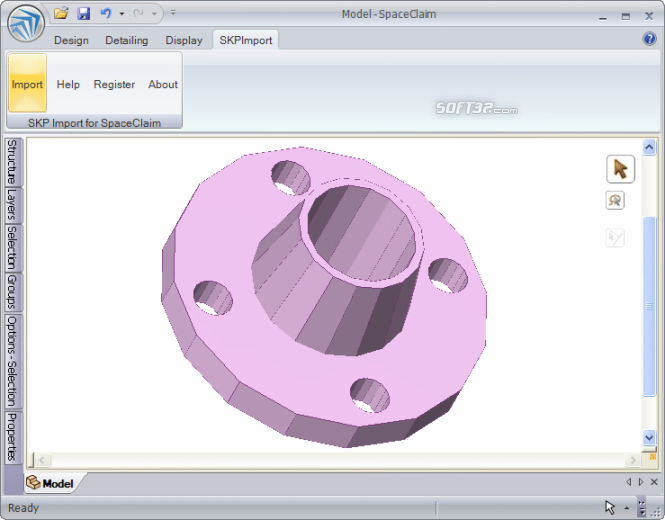The width and height of the screenshot is (665, 520).
Task: Maximize the SpaceClaim window
Action: coord(626,17)
